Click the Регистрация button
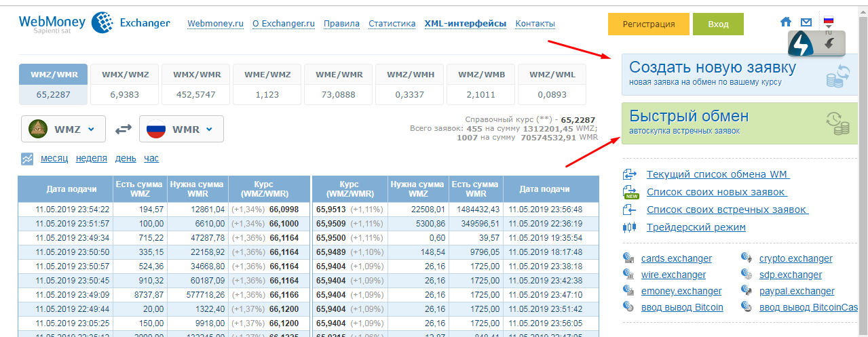868x337 pixels. click(x=649, y=24)
